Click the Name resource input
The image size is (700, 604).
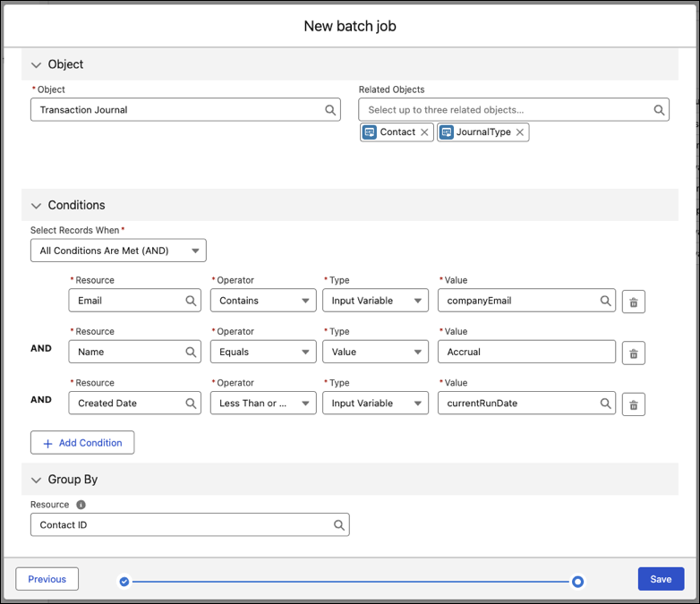(x=135, y=352)
